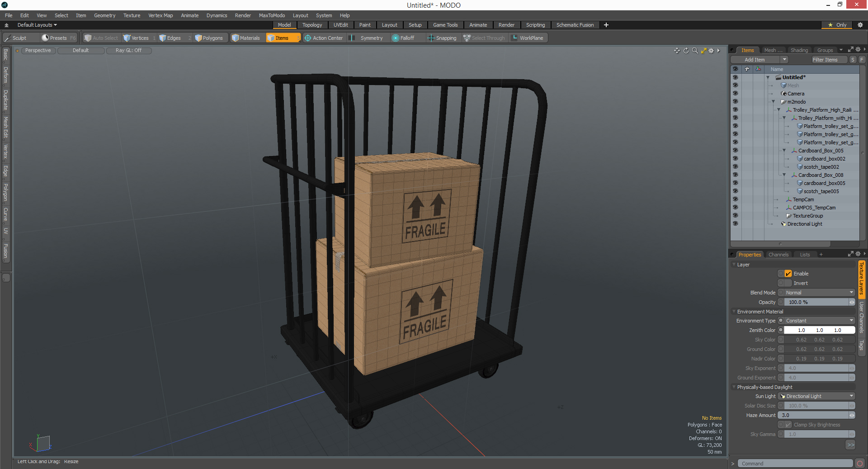Switch to the Channels tab
Screen dimensions: 868x469
point(778,255)
